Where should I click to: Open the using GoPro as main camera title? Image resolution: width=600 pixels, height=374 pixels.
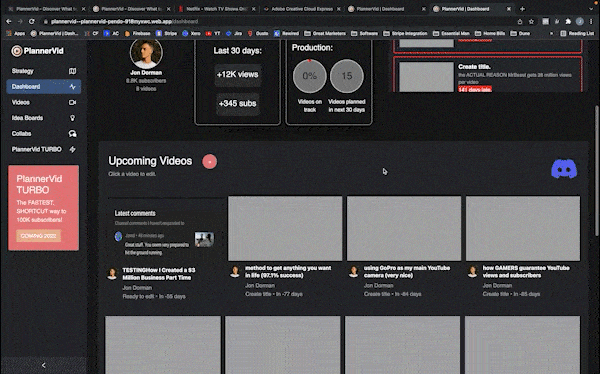[407, 271]
